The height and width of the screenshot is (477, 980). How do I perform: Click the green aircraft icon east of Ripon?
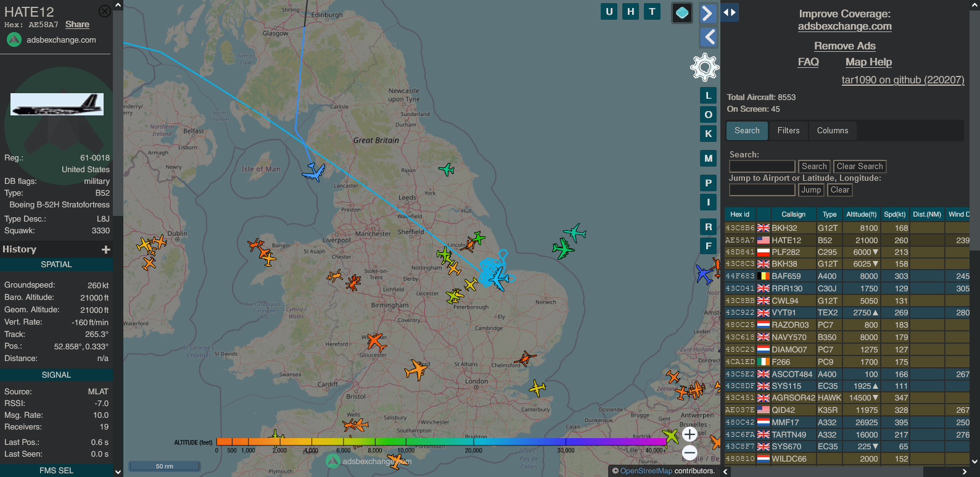coord(447,168)
